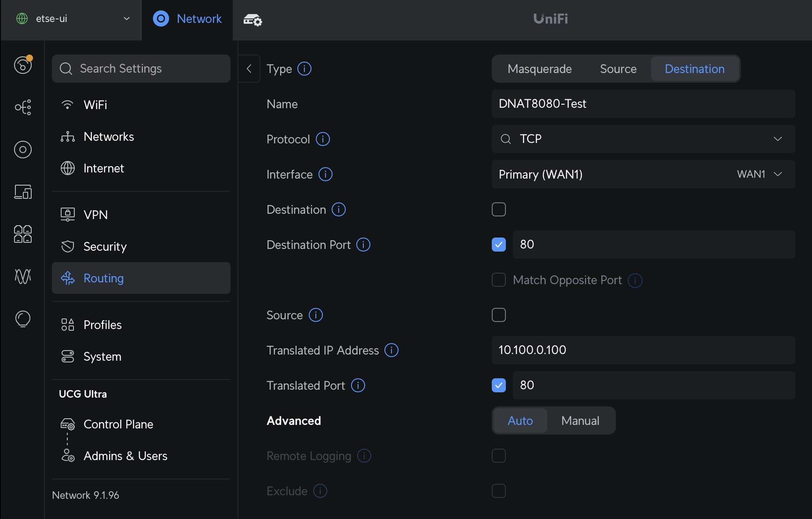Toggle the Exclude checkbox
Image resolution: width=812 pixels, height=519 pixels.
point(499,491)
